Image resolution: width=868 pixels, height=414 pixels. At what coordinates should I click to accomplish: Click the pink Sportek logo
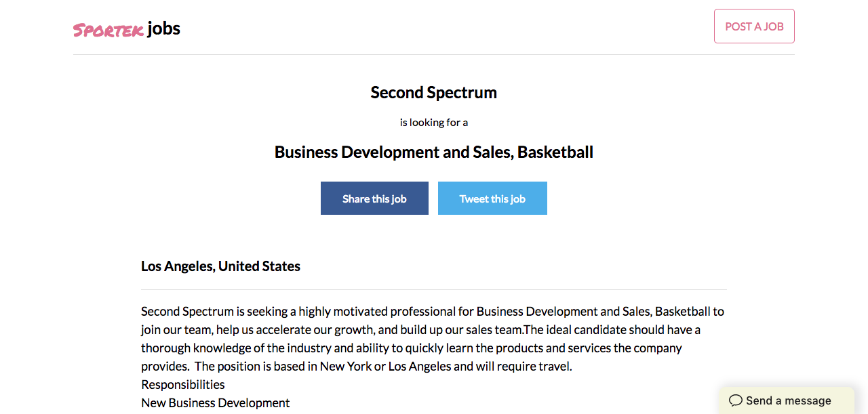tap(108, 30)
